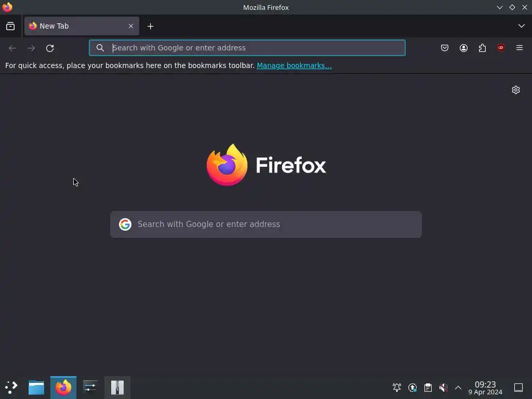Open the notifications bell in the tray
532x399 pixels.
[x=397, y=388]
